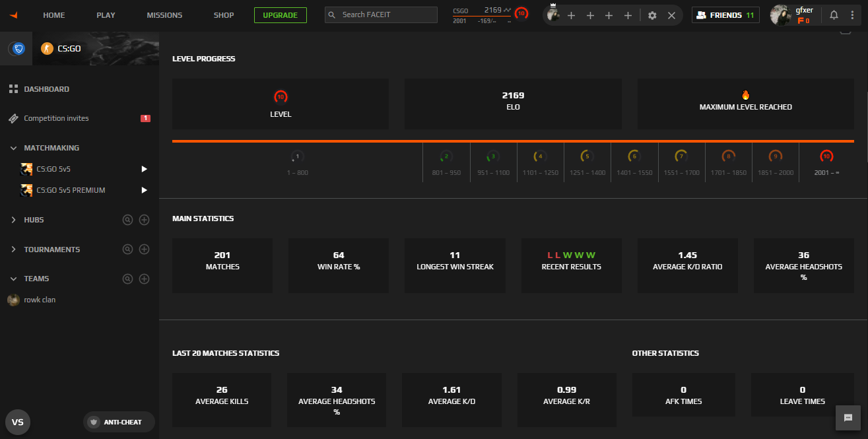Screen dimensions: 868x439
Task: Open rowk clan team page
Action: [x=40, y=300]
